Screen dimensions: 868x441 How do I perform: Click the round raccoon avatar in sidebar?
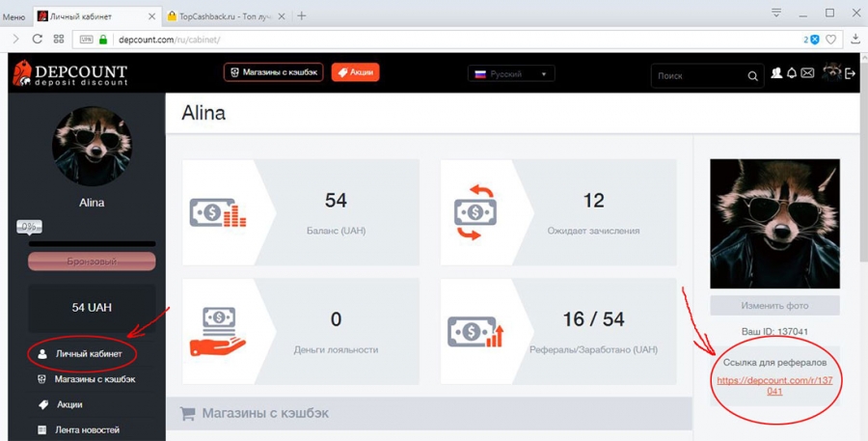click(x=92, y=147)
